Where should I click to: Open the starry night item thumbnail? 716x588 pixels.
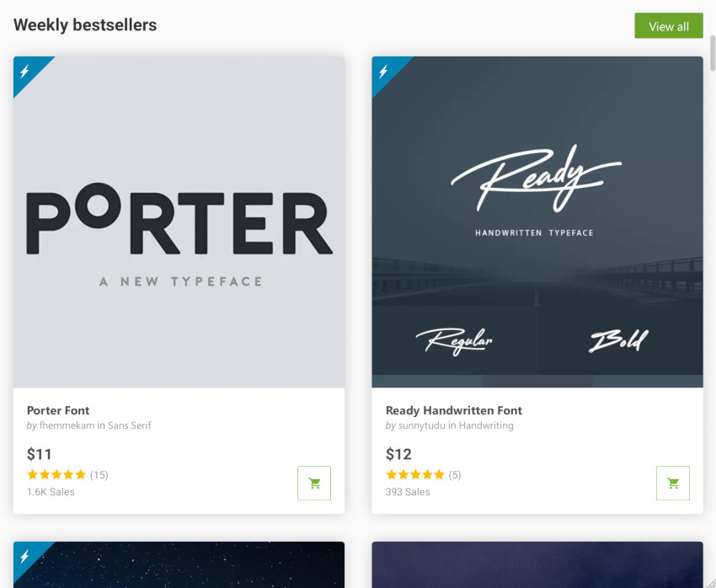click(x=179, y=564)
